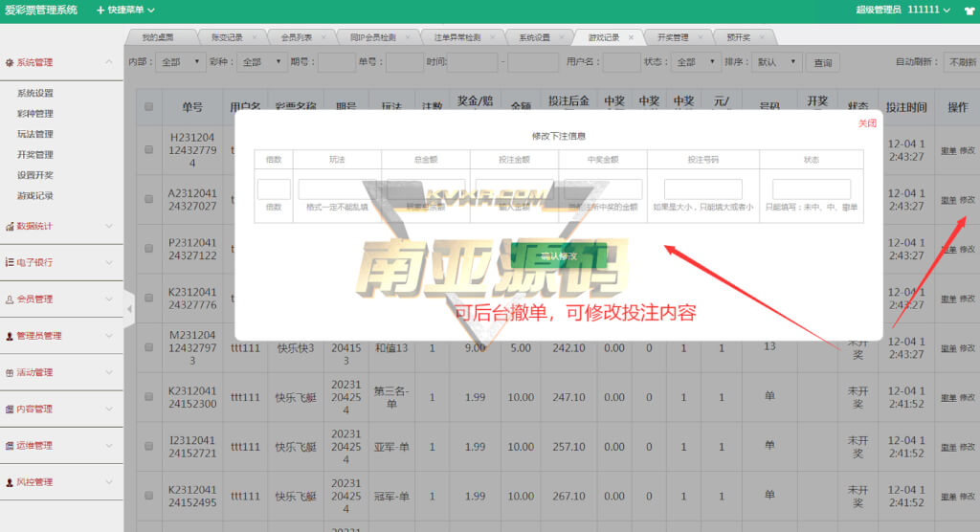Open the 快捷菜单 quick menu

pyautogui.click(x=125, y=10)
